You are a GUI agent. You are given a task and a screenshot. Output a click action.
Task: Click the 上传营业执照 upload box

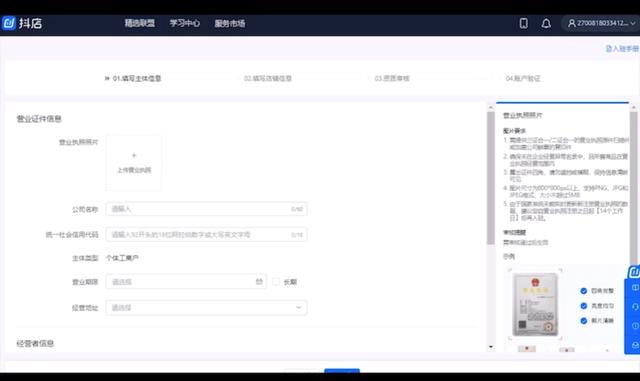134,163
